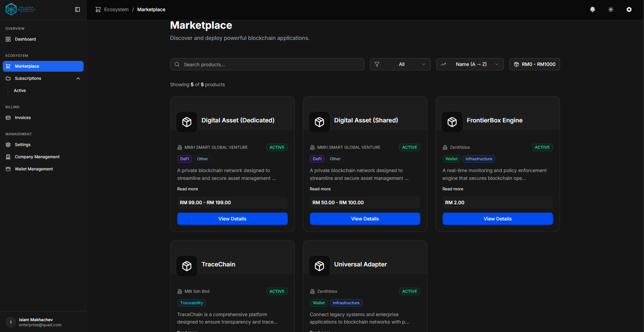This screenshot has width=644, height=332.
Task: Toggle light mode with the sun icon
Action: [610, 9]
